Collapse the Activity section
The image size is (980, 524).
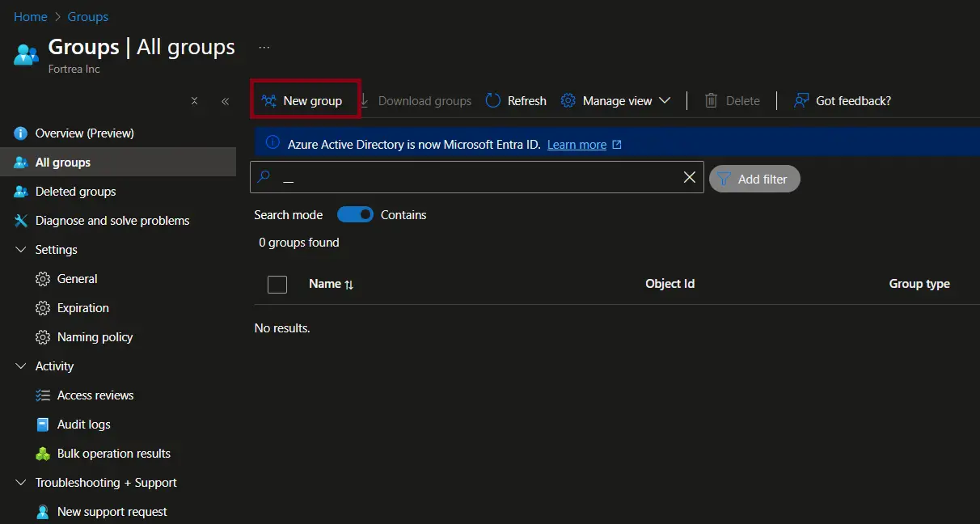pyautogui.click(x=20, y=366)
